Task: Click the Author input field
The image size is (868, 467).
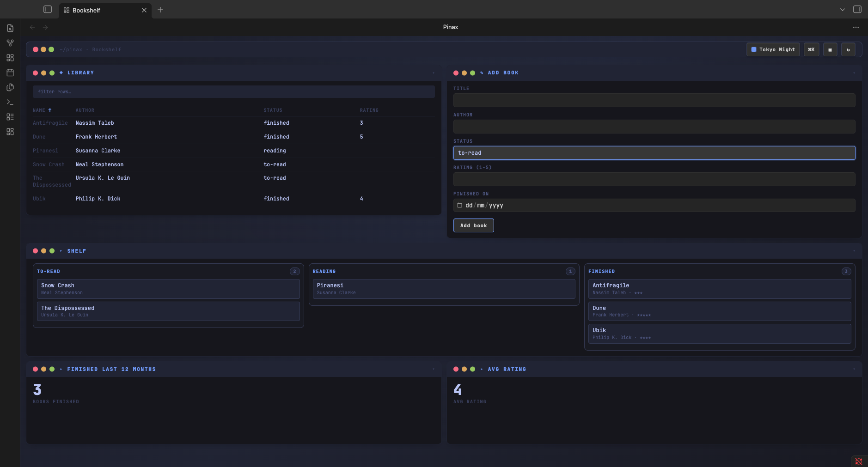Action: (x=654, y=127)
